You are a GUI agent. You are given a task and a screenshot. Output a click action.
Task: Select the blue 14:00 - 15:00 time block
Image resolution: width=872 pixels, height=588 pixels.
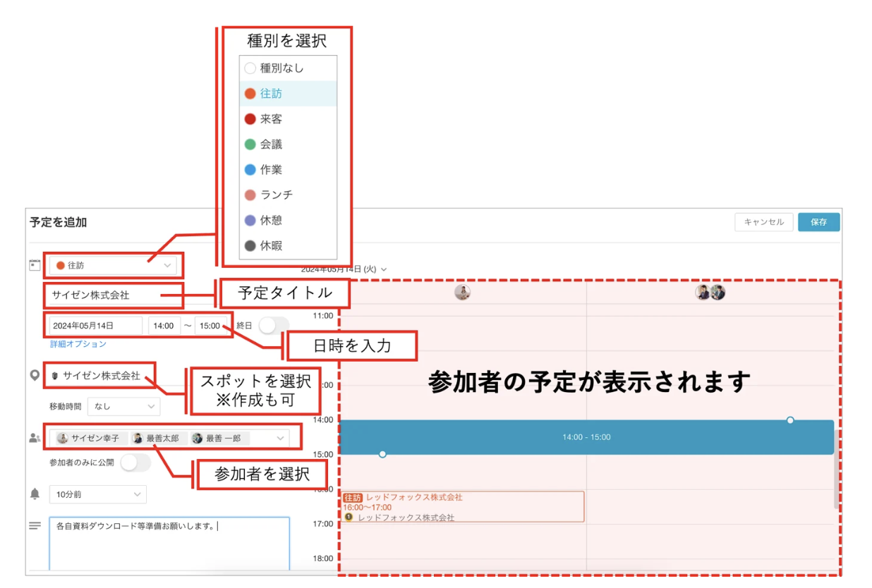tap(586, 437)
